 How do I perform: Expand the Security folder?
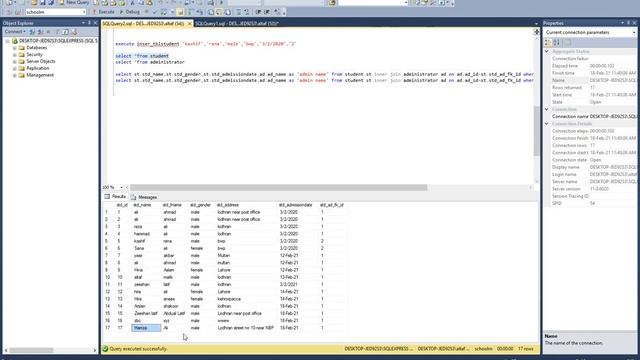tap(15, 55)
